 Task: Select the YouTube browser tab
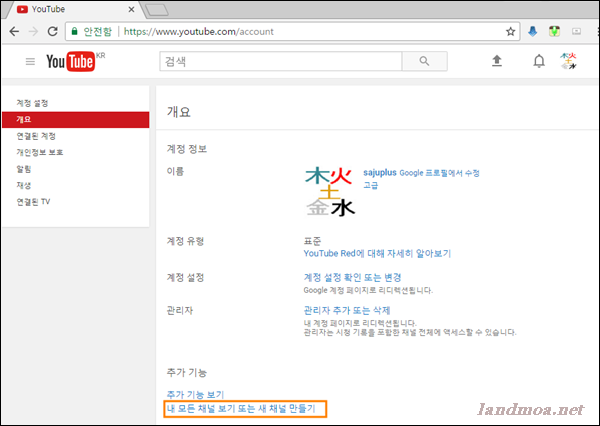pos(73,9)
